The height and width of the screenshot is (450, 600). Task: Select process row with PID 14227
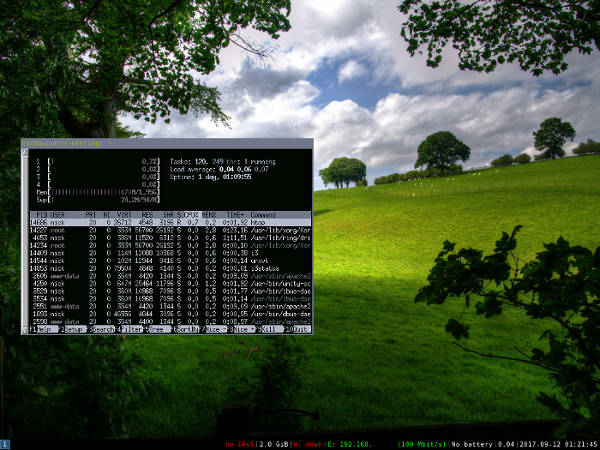click(170, 230)
